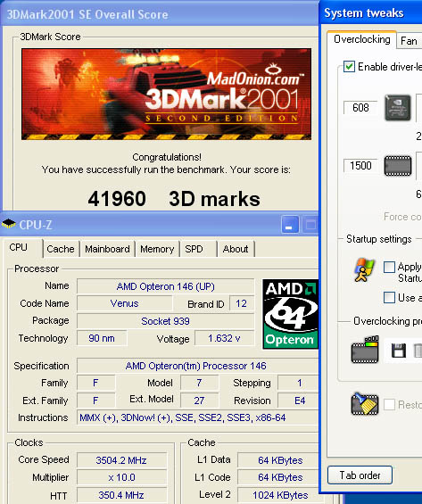The height and width of the screenshot is (504, 422).
Task: Delete overclocking profile with trash icon
Action: pos(418,351)
